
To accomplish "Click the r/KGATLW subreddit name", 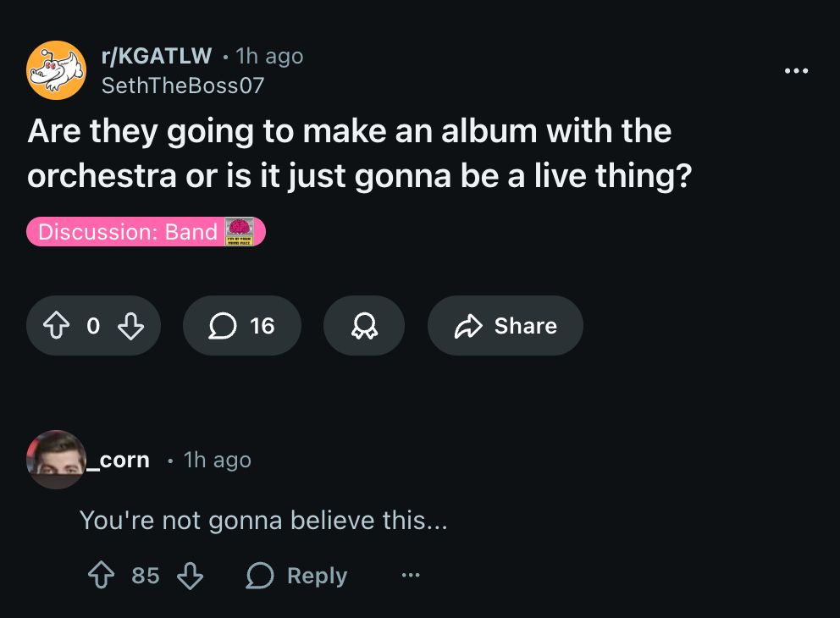I will [156, 57].
